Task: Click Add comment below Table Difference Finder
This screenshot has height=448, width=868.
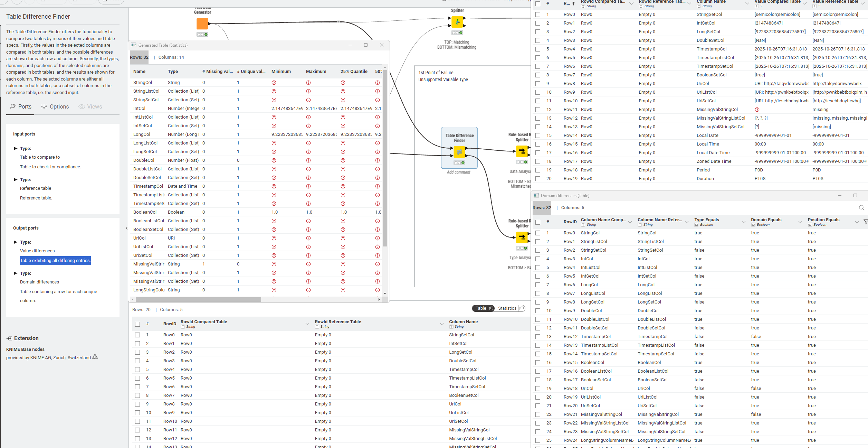Action: (x=458, y=172)
